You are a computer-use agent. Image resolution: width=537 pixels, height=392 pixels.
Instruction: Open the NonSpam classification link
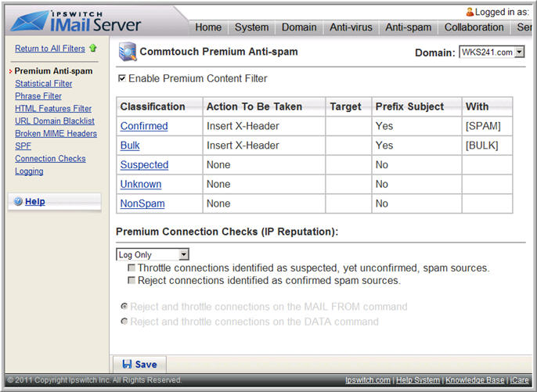tap(142, 203)
